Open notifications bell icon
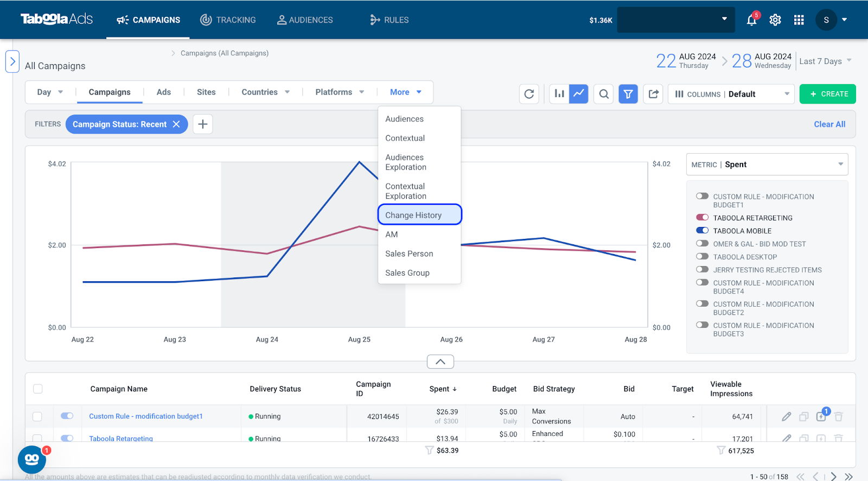868x481 pixels. pos(751,20)
